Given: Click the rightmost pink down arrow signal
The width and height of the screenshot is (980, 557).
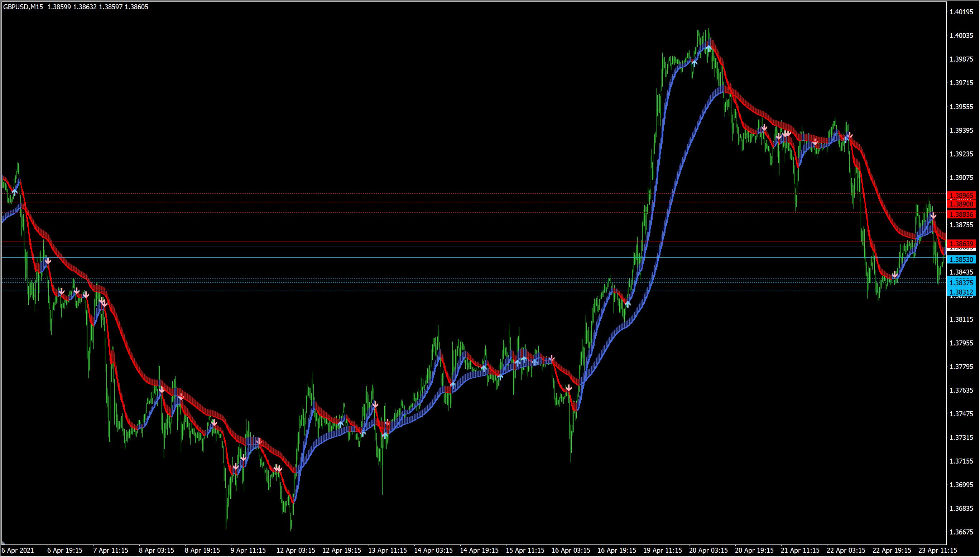Looking at the screenshot, I should click(933, 215).
